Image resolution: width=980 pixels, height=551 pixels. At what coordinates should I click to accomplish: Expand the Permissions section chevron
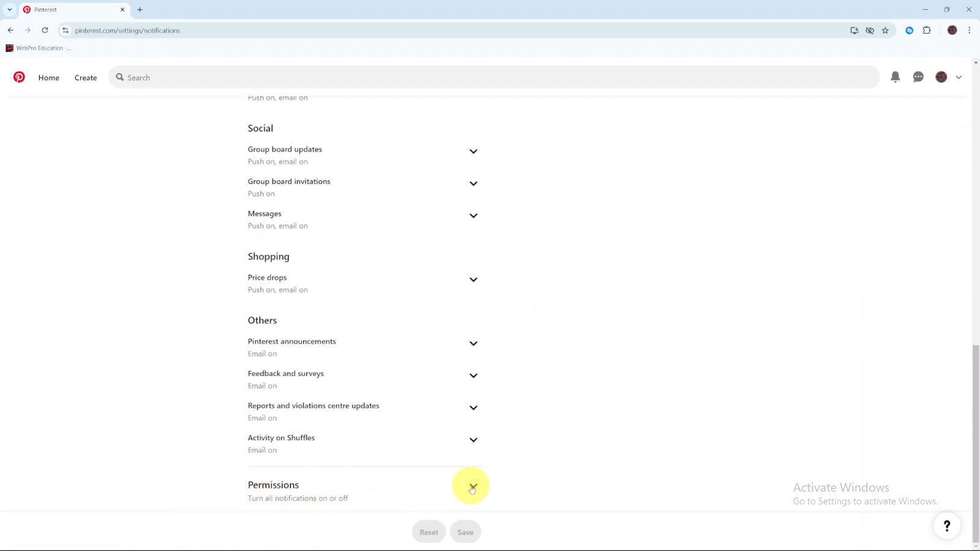click(x=473, y=487)
